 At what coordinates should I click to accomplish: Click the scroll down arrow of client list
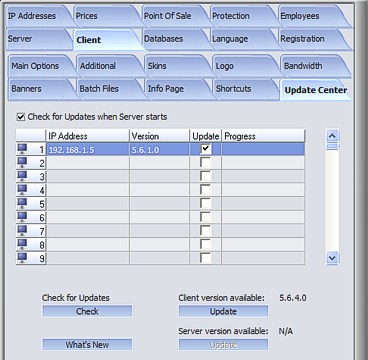333,258
